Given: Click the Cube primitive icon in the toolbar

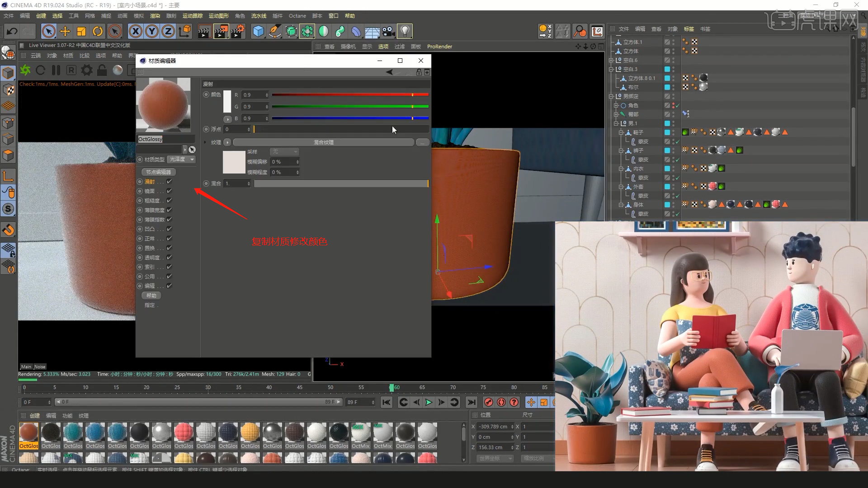Looking at the screenshot, I should pyautogui.click(x=258, y=31).
